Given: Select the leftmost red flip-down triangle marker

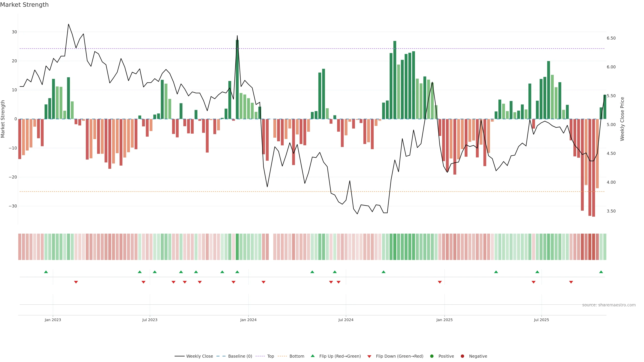Looking at the screenshot, I should click(x=76, y=282).
